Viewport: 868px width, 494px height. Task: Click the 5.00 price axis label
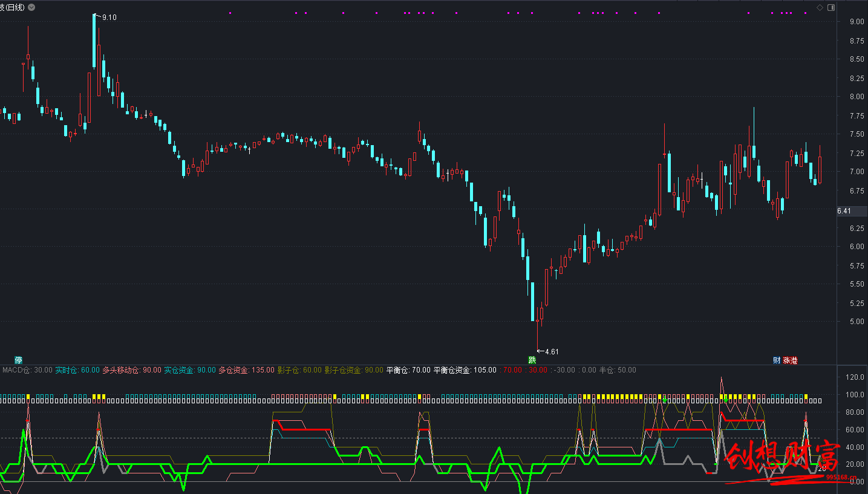click(x=857, y=322)
